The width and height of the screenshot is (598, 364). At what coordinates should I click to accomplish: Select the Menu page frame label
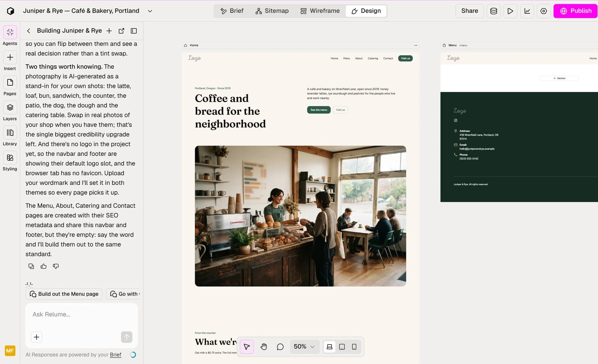click(453, 45)
